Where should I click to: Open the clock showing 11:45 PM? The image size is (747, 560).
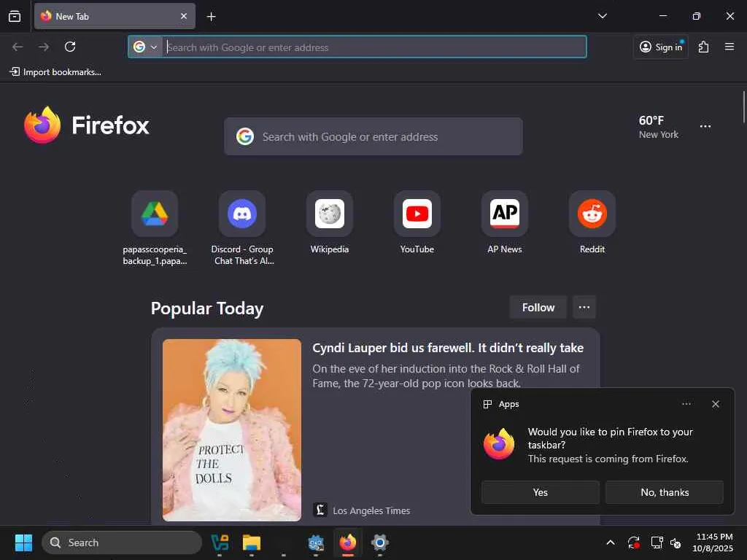(713, 542)
